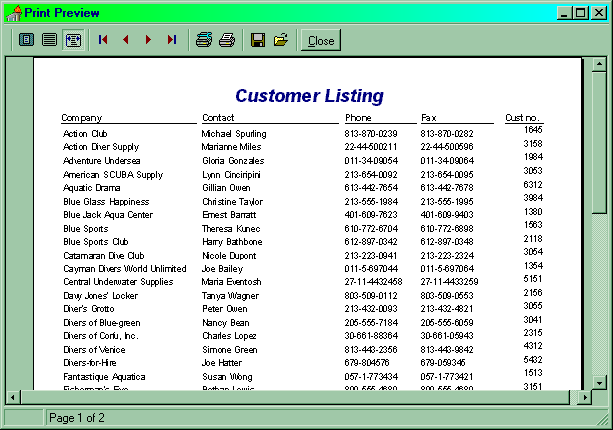Click customer number 5432
This screenshot has width=613, height=430.
point(533,360)
